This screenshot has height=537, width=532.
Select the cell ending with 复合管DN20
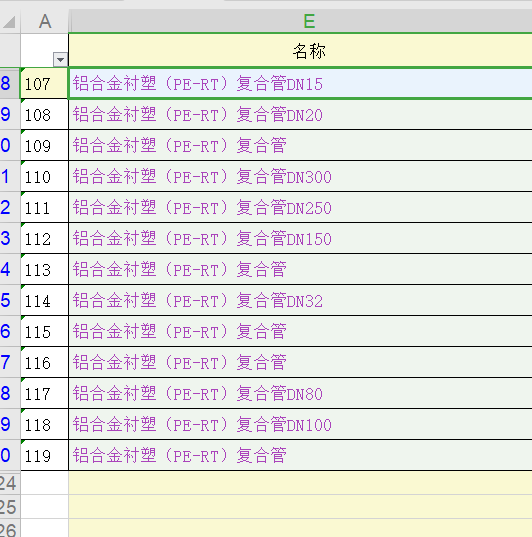point(300,114)
